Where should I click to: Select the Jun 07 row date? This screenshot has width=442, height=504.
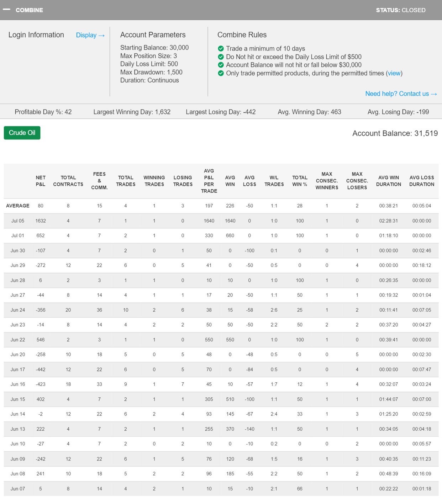tap(18, 489)
